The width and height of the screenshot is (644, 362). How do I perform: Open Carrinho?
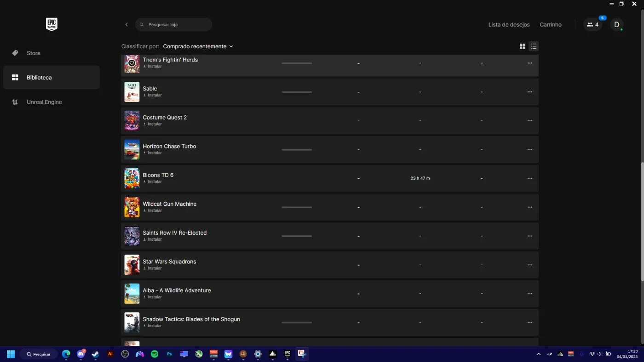[551, 25]
